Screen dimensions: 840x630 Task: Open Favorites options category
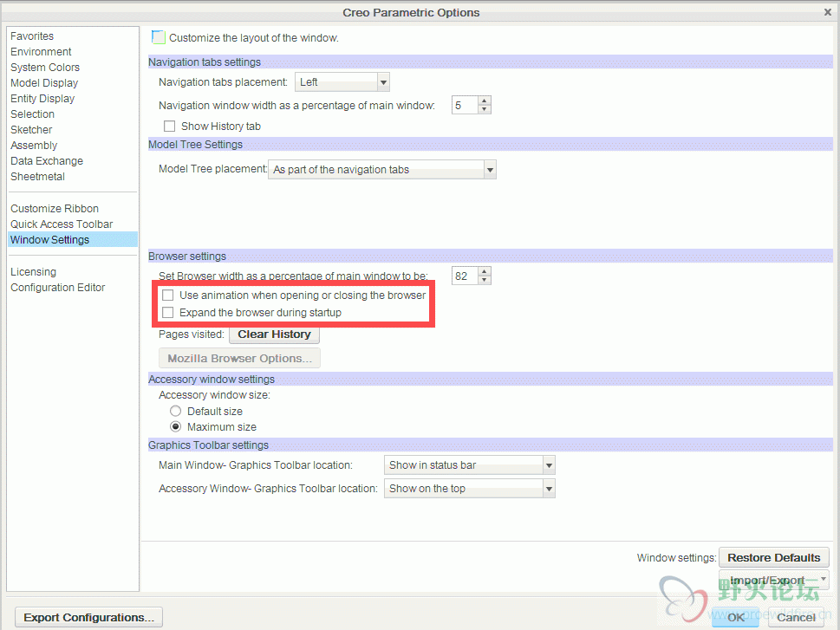pyautogui.click(x=32, y=36)
